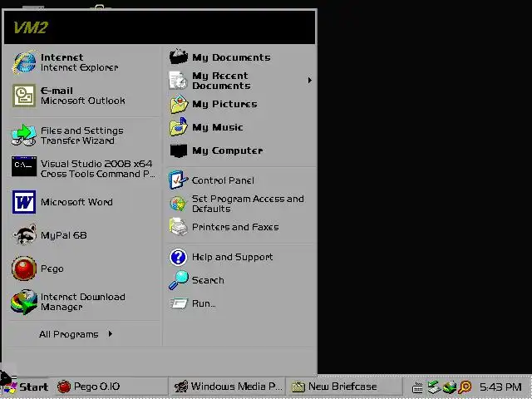Launch MyPal 68 raccoon icon

click(24, 234)
